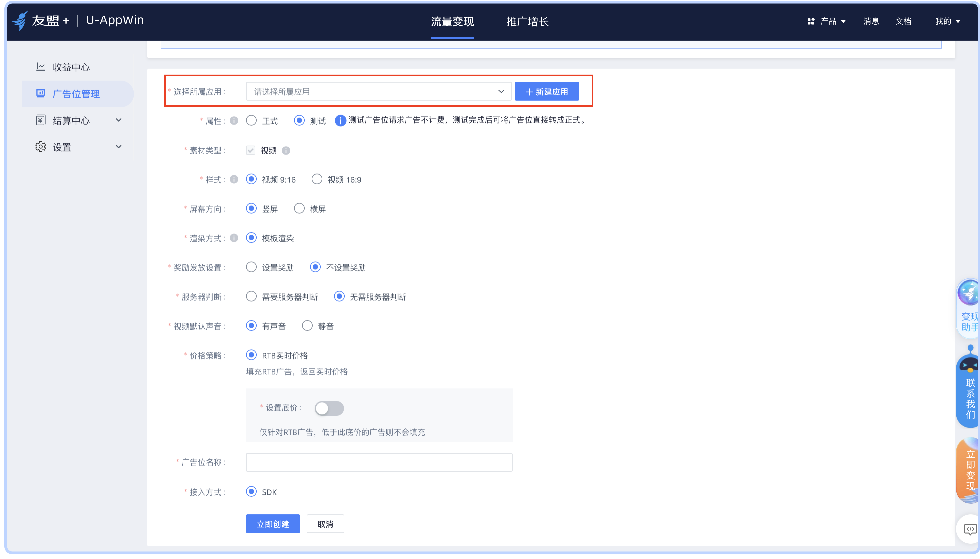Choose the 视频 16:9 style option
The width and height of the screenshot is (980, 559).
317,179
